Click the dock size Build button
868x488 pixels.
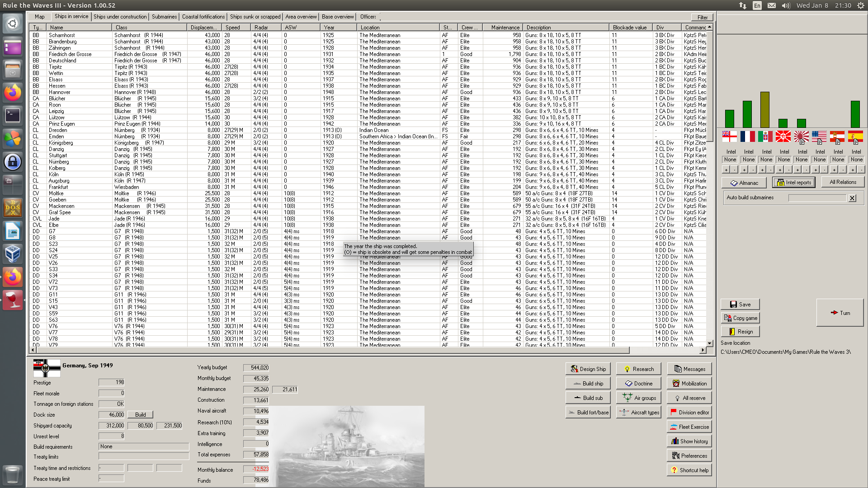(140, 414)
